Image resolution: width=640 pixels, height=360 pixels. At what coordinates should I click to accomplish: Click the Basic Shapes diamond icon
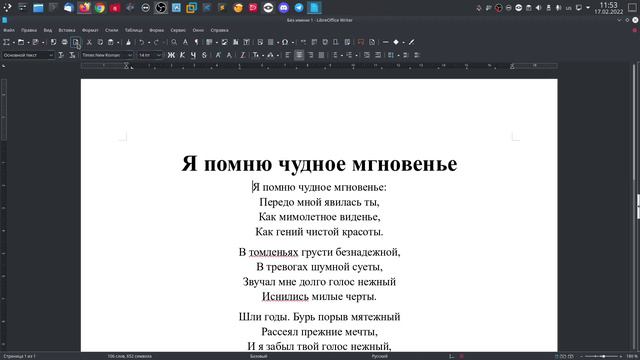[x=396, y=42]
